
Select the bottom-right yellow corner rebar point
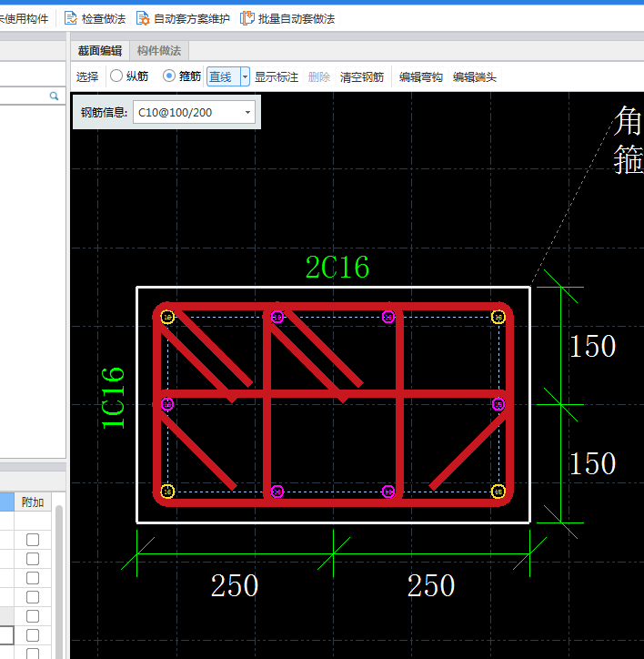tap(498, 492)
